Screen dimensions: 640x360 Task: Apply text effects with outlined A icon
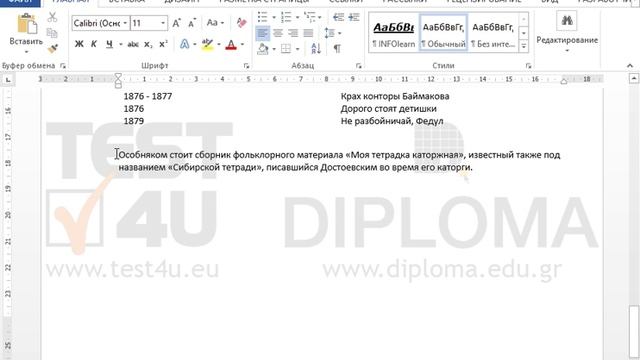click(x=184, y=44)
